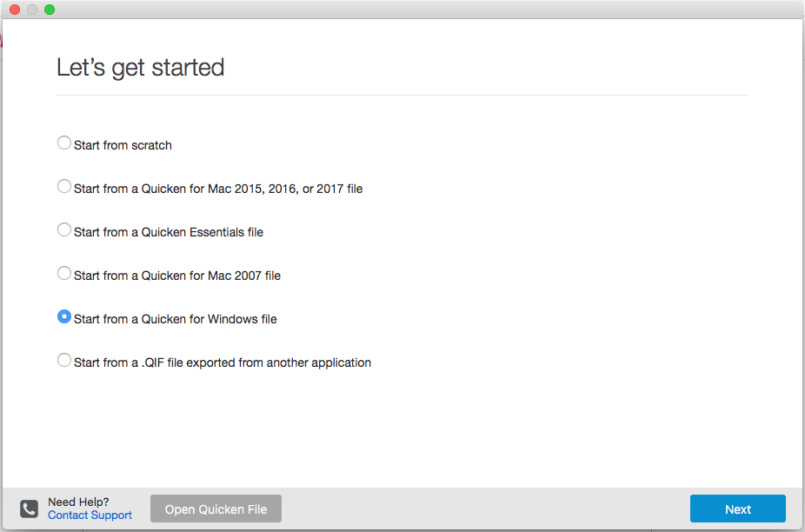805x532 pixels.
Task: Select the Start from scratch option
Action: tap(63, 143)
